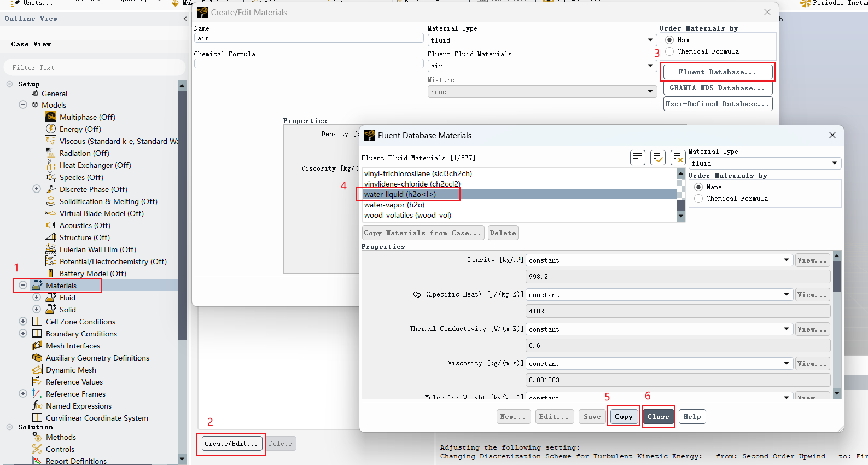Click the check-mark list selection icon

[658, 158]
